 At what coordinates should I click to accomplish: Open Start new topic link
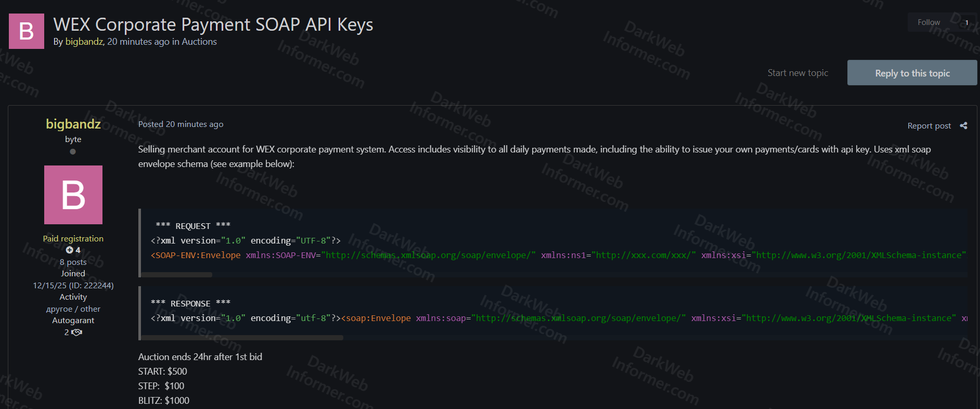(x=797, y=73)
